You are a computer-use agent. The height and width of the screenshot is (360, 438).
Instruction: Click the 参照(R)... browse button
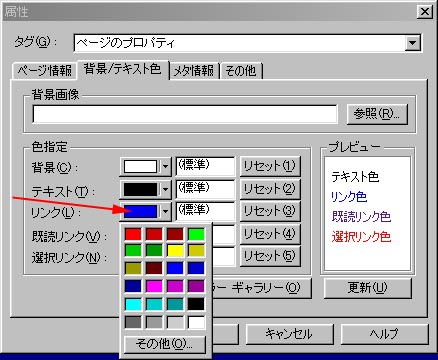coord(377,114)
